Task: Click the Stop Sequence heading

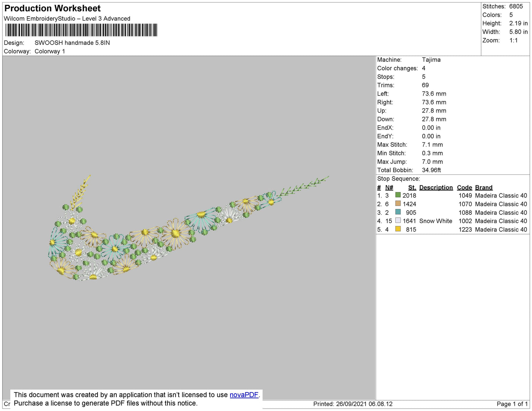Action: [x=398, y=179]
